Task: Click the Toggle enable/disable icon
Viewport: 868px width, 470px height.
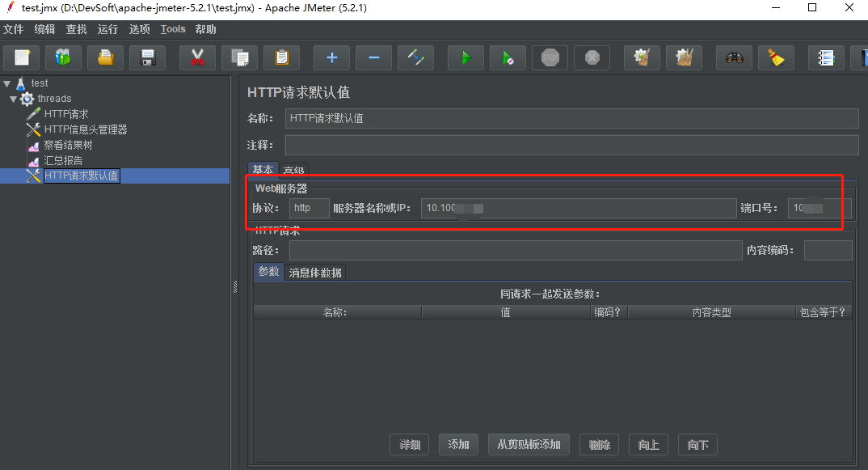Action: 415,57
